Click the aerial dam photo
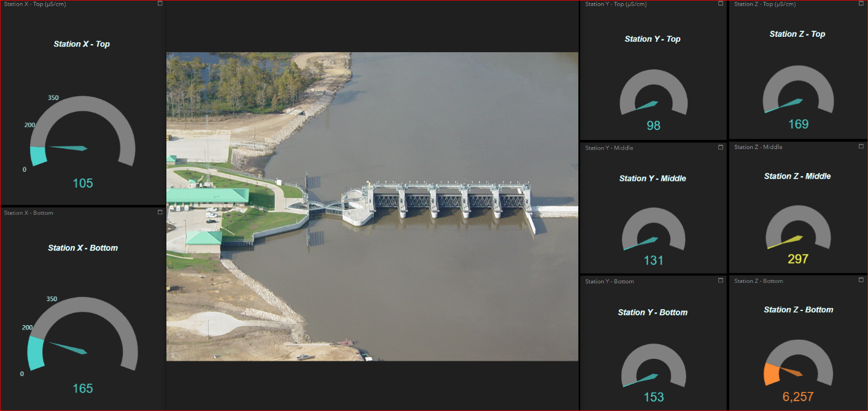This screenshot has height=411, width=868. tap(372, 206)
